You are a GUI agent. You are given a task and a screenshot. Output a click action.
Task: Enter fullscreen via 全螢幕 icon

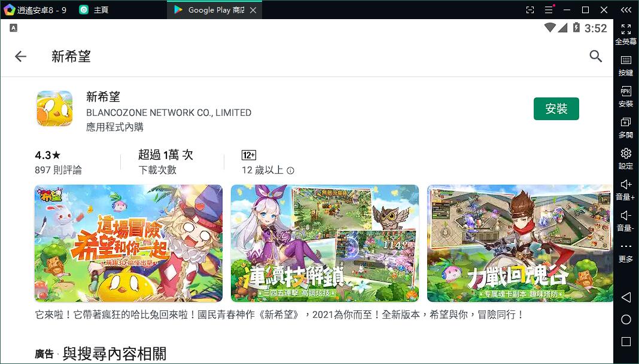pos(626,31)
